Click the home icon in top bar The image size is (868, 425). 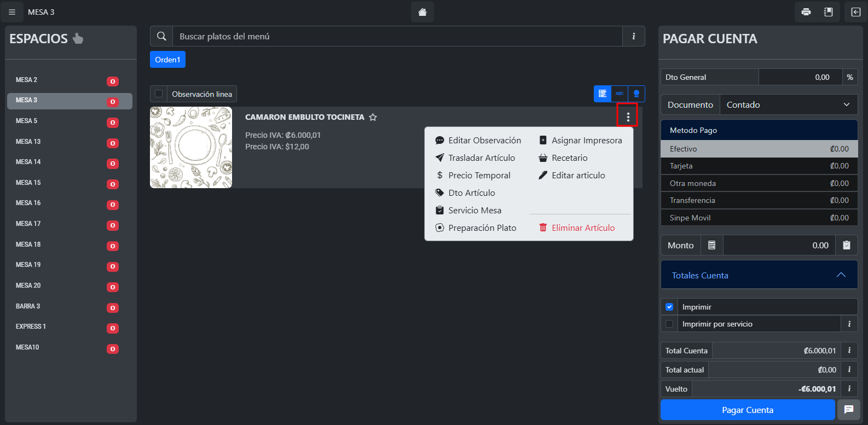pos(422,12)
